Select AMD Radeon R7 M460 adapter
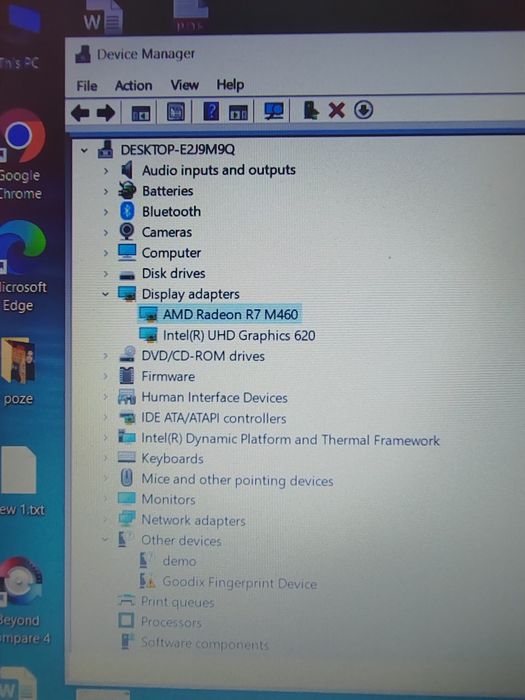This screenshot has width=525, height=700. (230, 314)
